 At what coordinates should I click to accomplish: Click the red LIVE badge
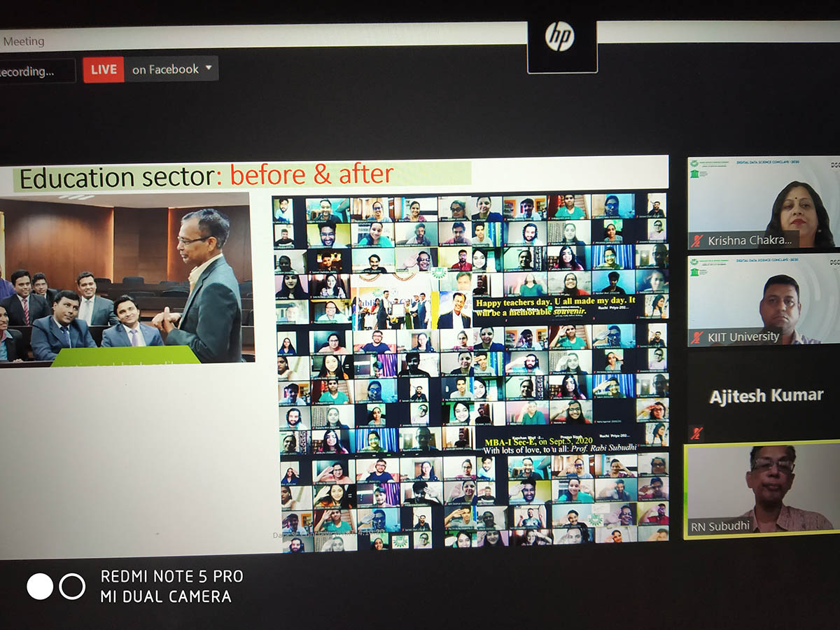(103, 69)
